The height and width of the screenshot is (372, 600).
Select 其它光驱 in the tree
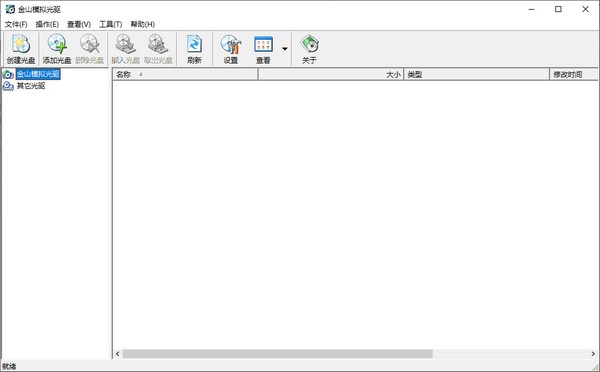point(31,86)
